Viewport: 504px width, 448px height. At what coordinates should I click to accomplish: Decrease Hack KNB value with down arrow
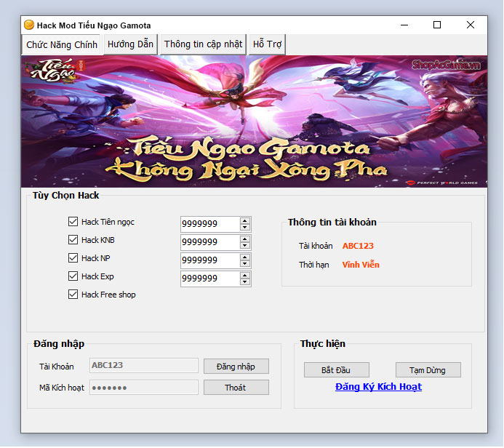(245, 246)
